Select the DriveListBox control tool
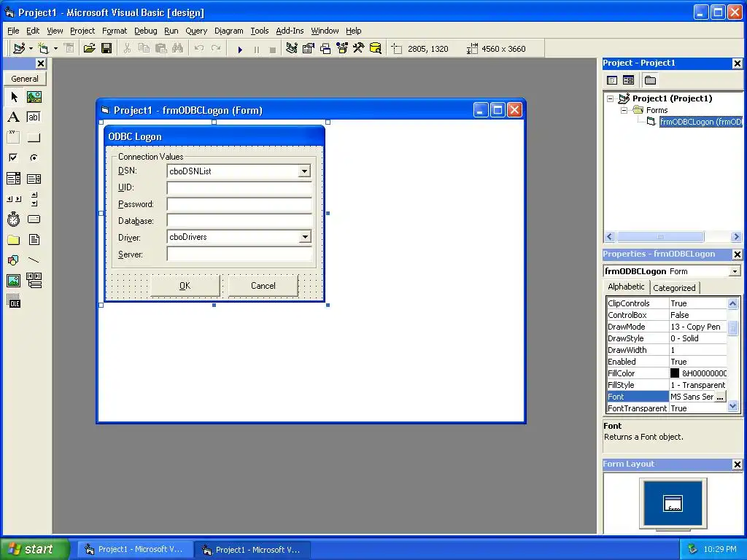The height and width of the screenshot is (560, 747). point(34,219)
